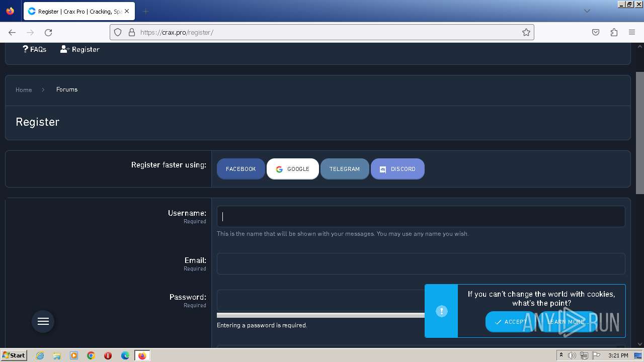This screenshot has height=362, width=644.
Task: Select the active Firefox taskbar button
Action: 142,355
